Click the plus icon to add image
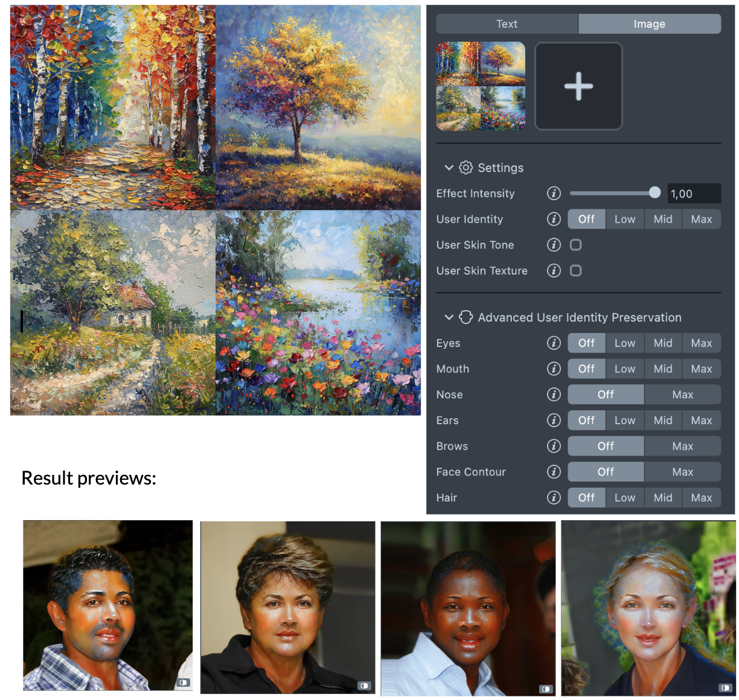Viewport: 739px width, 700px height. (x=578, y=86)
